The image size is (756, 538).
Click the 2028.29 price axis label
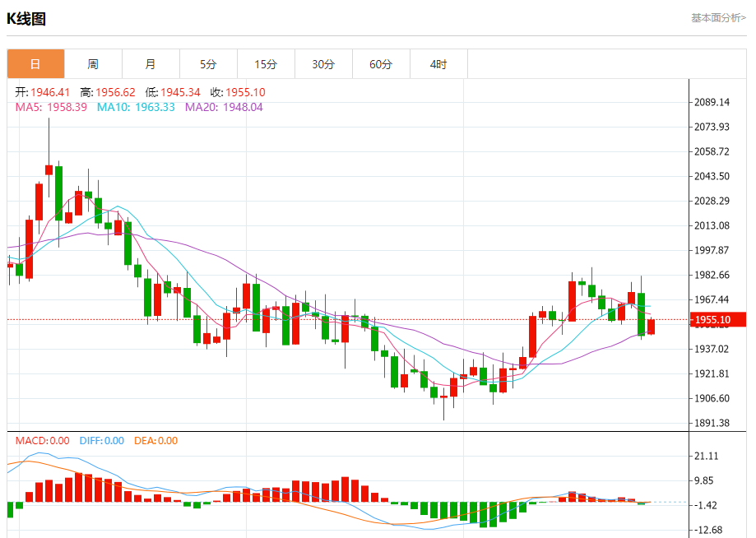[x=712, y=201]
